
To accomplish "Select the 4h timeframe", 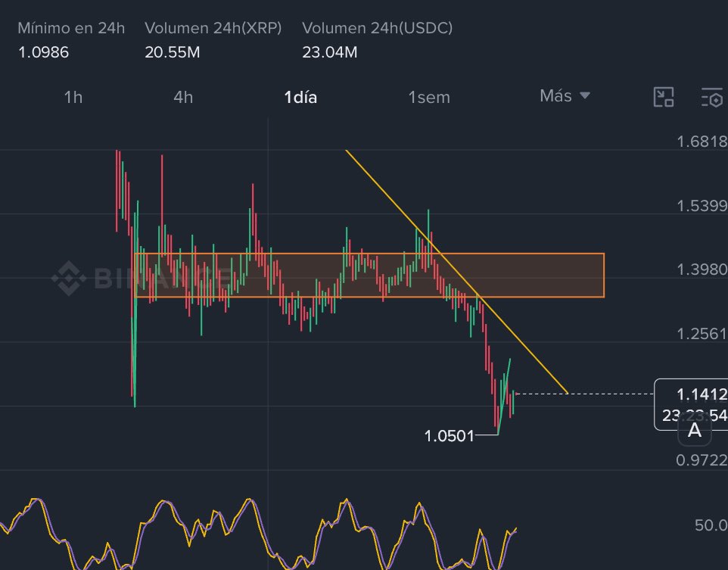I will pyautogui.click(x=183, y=98).
